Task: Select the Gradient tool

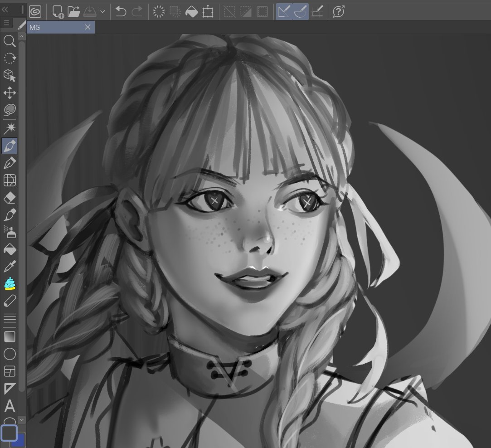Action: pos(10,336)
